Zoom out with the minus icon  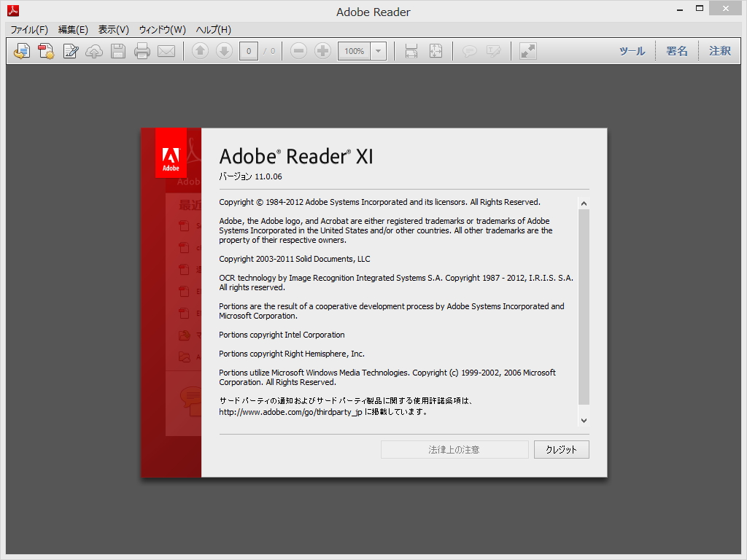click(x=298, y=51)
